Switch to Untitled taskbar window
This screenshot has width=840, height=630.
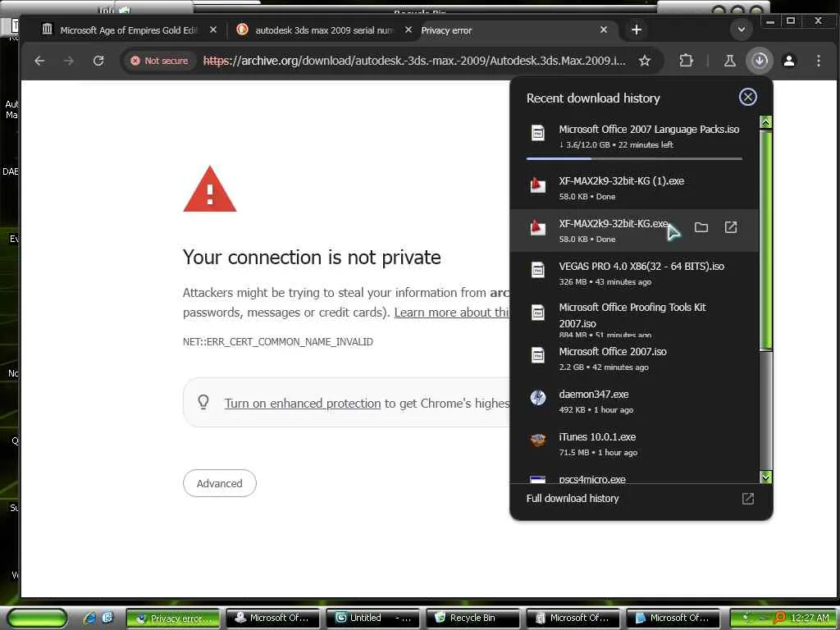tap(373, 619)
